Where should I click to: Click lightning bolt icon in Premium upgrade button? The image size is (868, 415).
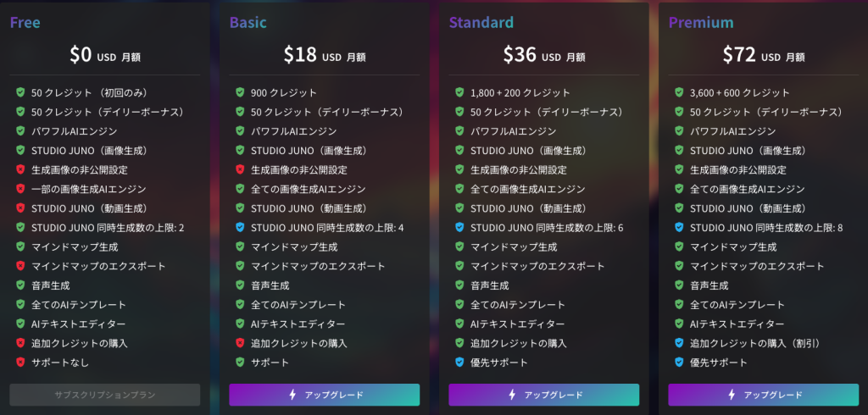coord(732,395)
